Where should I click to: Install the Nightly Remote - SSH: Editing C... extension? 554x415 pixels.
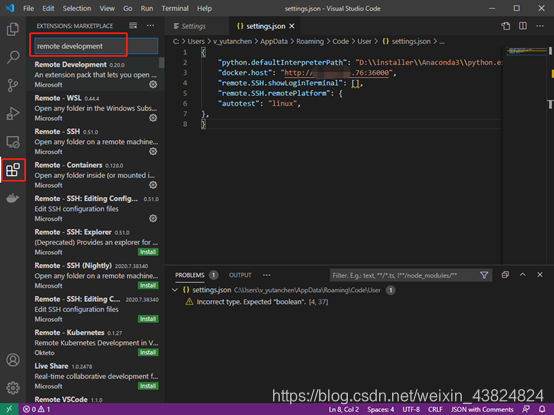point(148,319)
